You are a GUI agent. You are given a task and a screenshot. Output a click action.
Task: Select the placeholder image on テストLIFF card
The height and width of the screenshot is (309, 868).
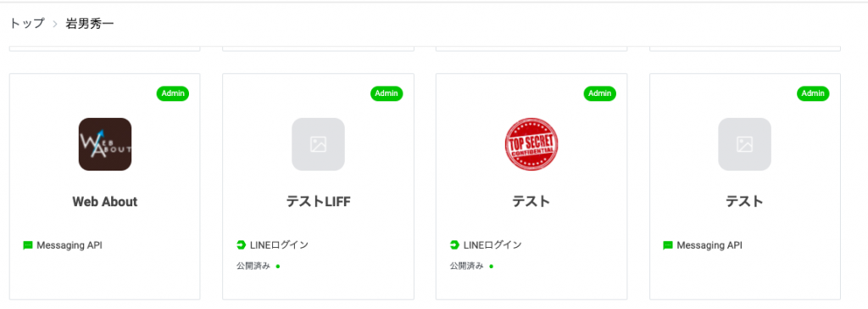pyautogui.click(x=319, y=144)
